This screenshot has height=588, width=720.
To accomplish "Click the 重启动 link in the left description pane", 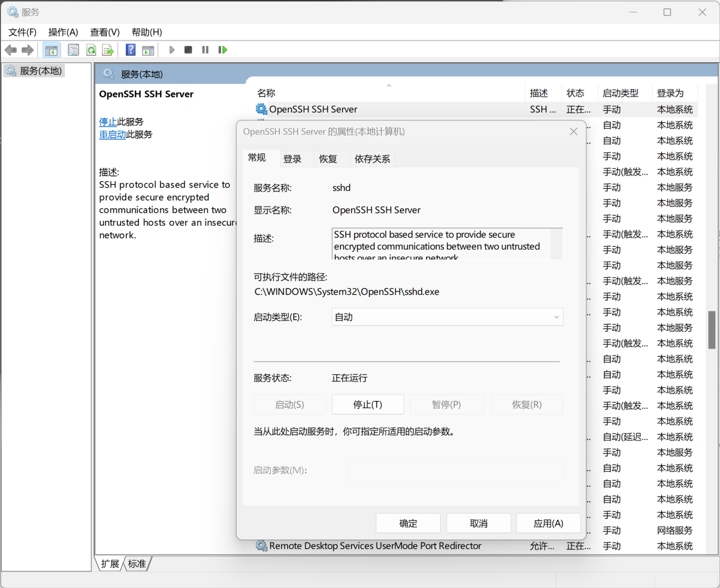I will tap(112, 135).
